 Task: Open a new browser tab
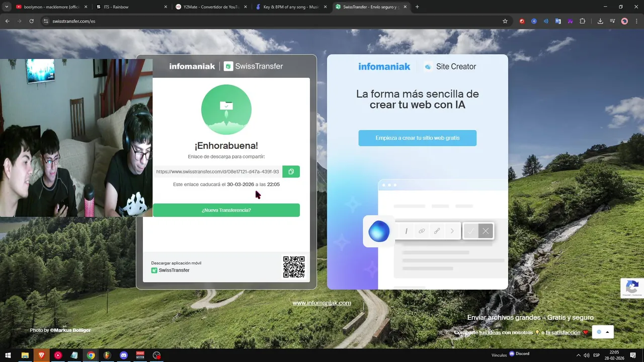pos(417,7)
